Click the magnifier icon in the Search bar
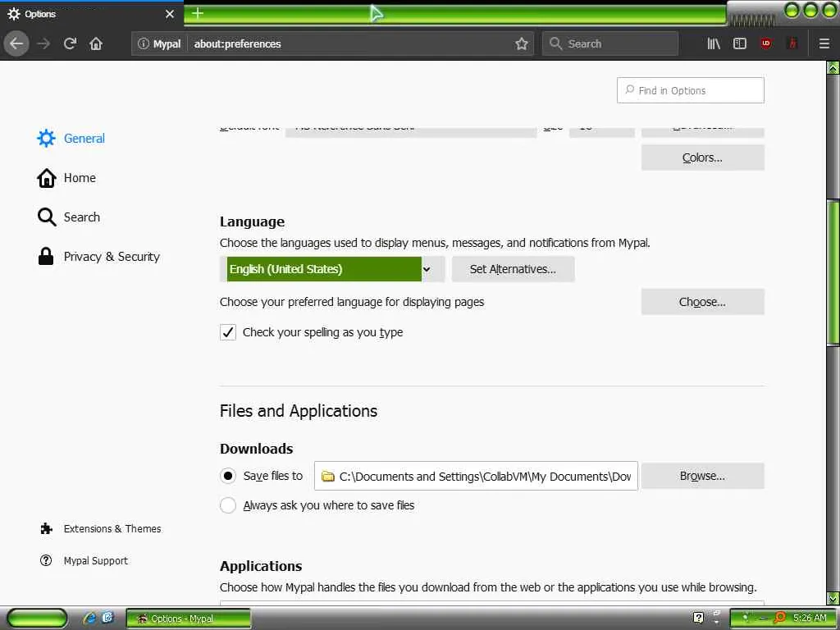Screen dimensions: 840x630 pos(555,43)
